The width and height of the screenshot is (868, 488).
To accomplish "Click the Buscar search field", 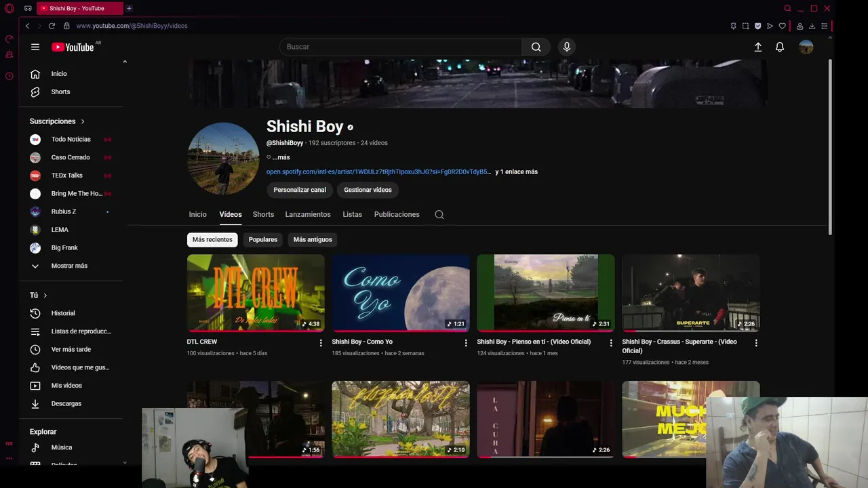I will pos(400,47).
